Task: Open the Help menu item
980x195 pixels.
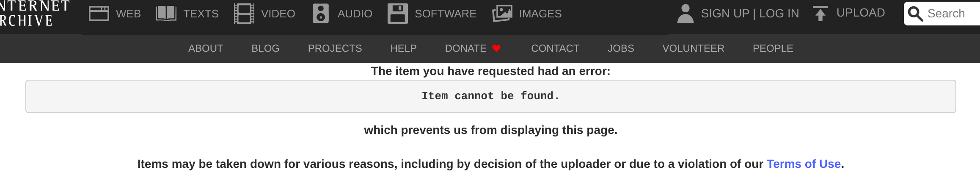Action: point(403,48)
